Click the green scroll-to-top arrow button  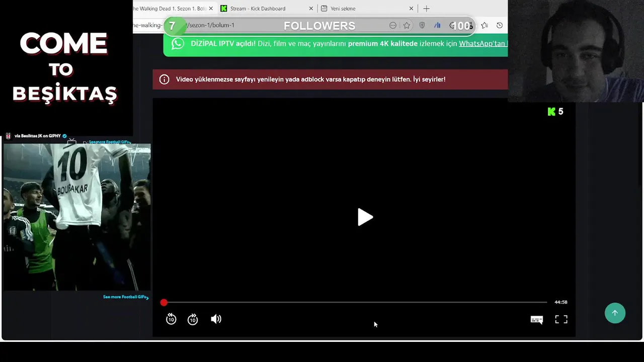[x=615, y=313]
